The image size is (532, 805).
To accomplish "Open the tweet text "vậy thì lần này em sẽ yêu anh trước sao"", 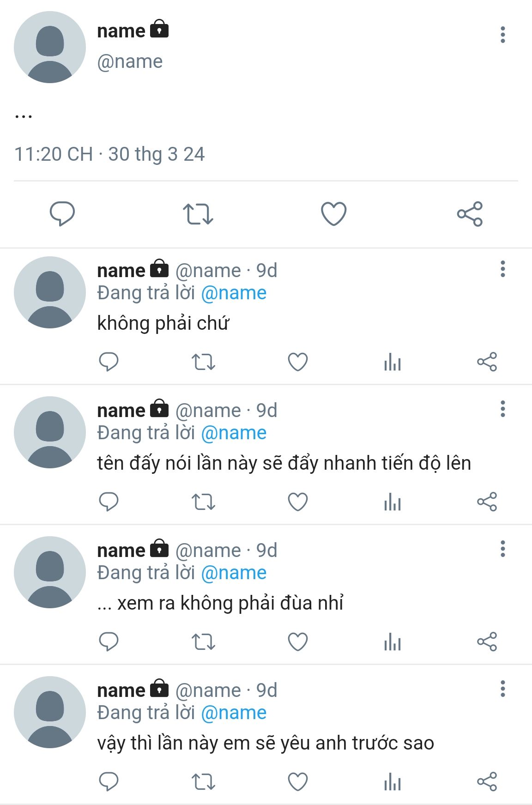I will 266,743.
